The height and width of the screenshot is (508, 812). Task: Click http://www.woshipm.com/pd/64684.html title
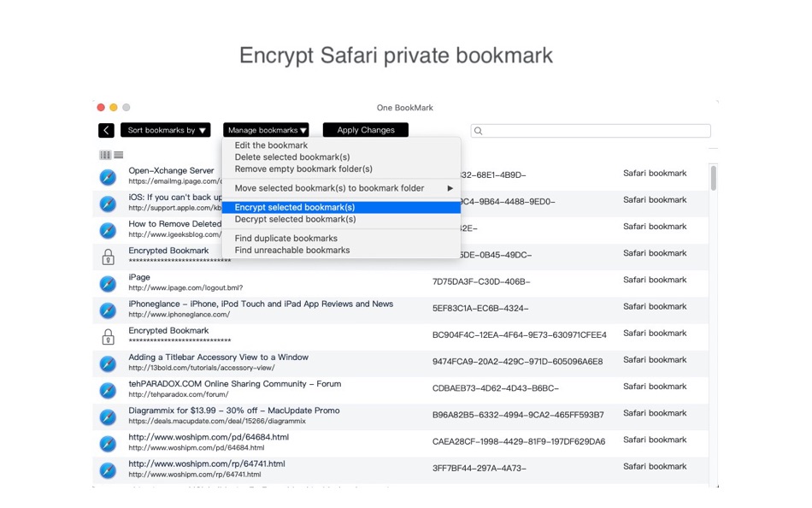coord(209,437)
